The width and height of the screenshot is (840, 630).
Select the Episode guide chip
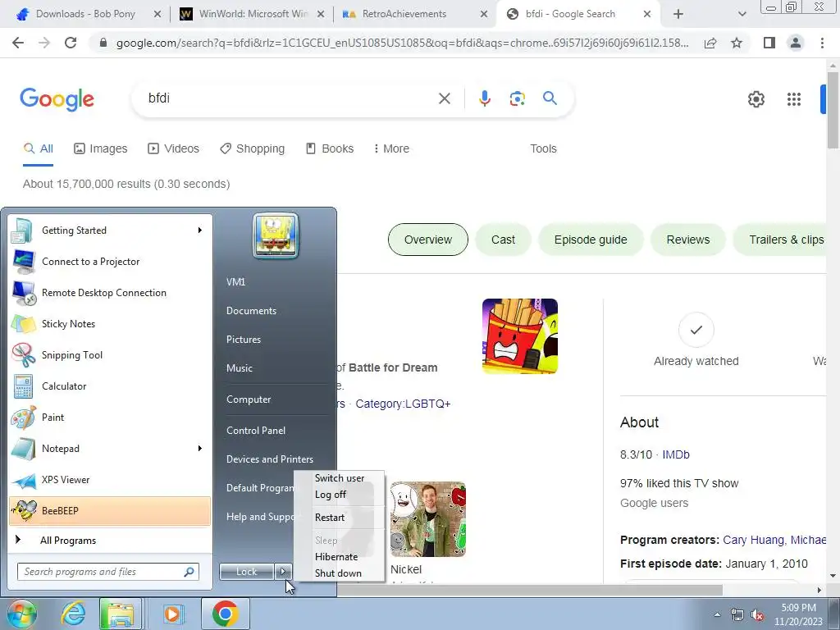[591, 240]
